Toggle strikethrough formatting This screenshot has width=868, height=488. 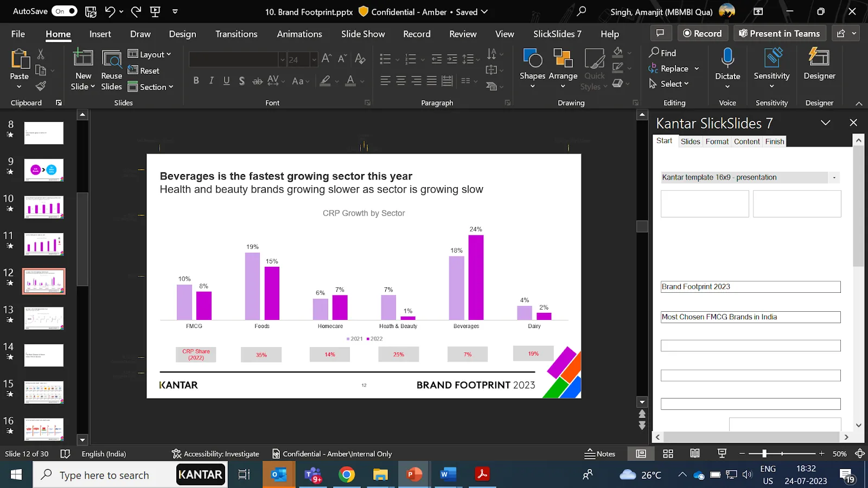click(257, 81)
